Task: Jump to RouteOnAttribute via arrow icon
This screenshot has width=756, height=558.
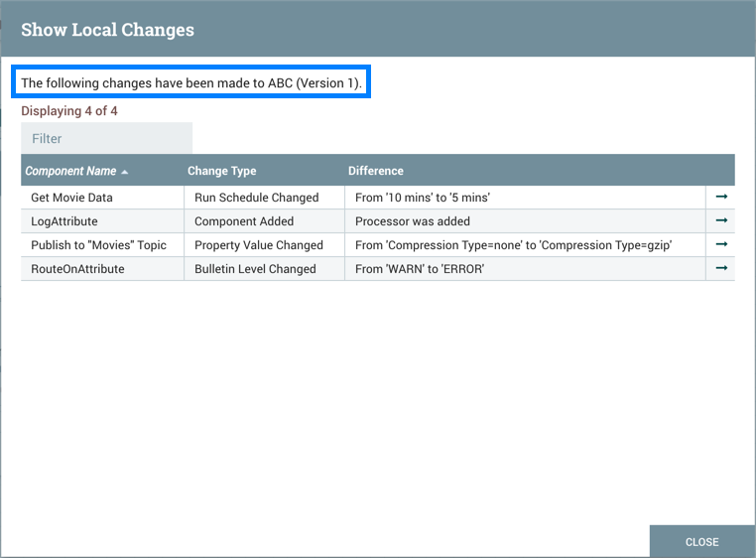Action: (721, 268)
